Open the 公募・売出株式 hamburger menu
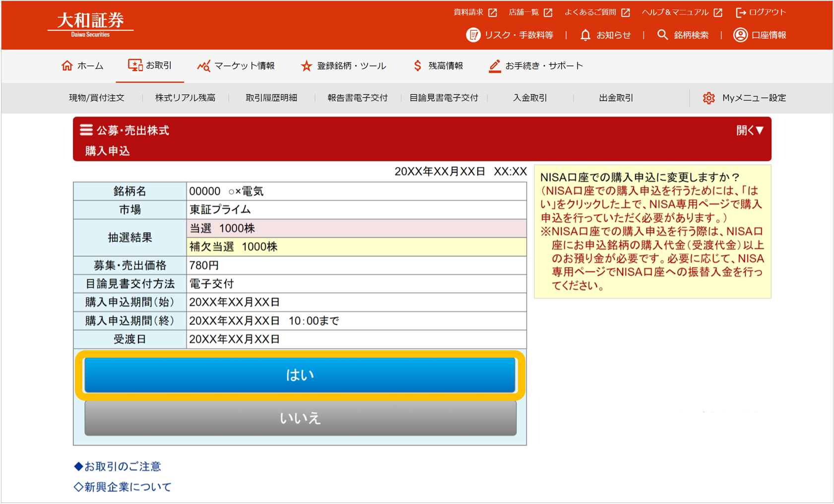 tap(86, 130)
